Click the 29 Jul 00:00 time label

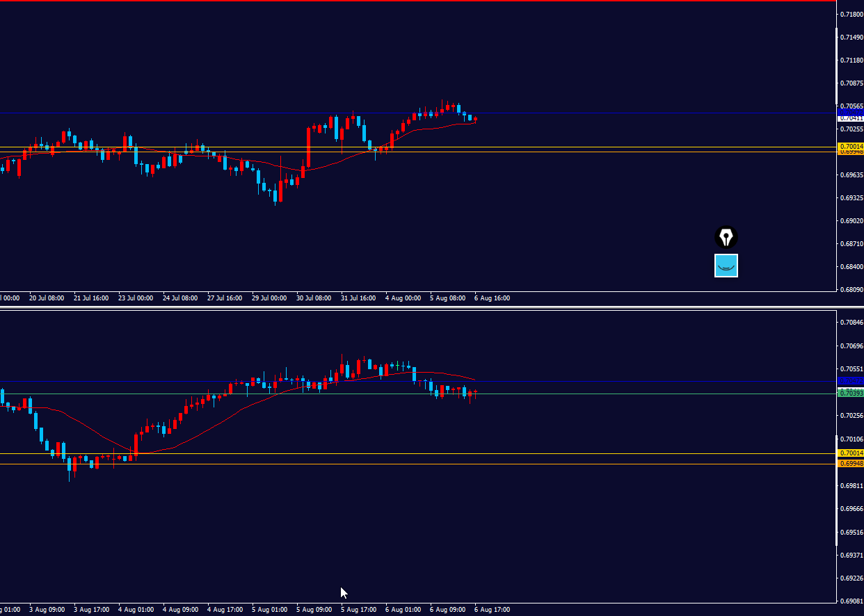(269, 298)
